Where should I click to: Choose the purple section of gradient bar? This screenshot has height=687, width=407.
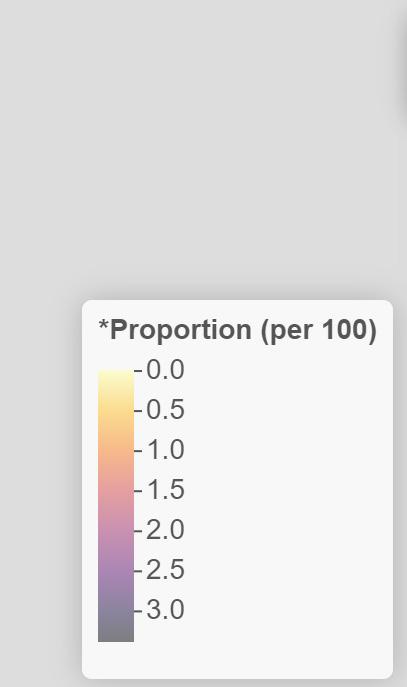click(x=116, y=565)
